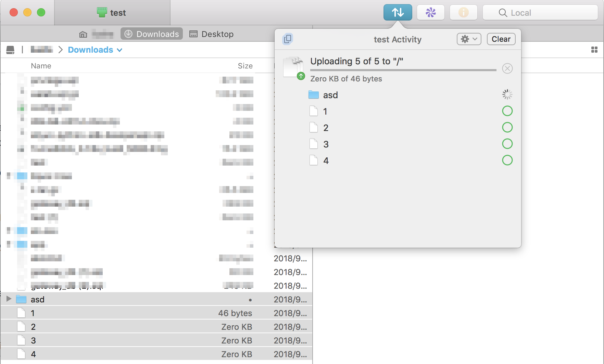Click the asd label in Activity list
Image resolution: width=604 pixels, height=364 pixels.
click(x=330, y=95)
